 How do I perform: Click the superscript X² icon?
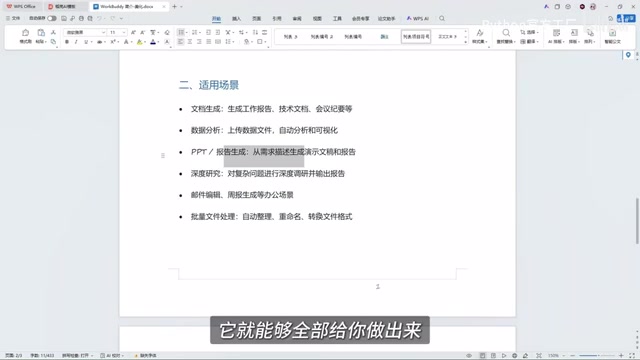113,42
